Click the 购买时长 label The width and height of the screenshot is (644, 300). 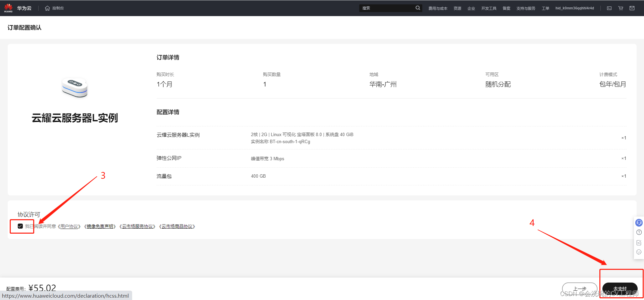point(165,74)
